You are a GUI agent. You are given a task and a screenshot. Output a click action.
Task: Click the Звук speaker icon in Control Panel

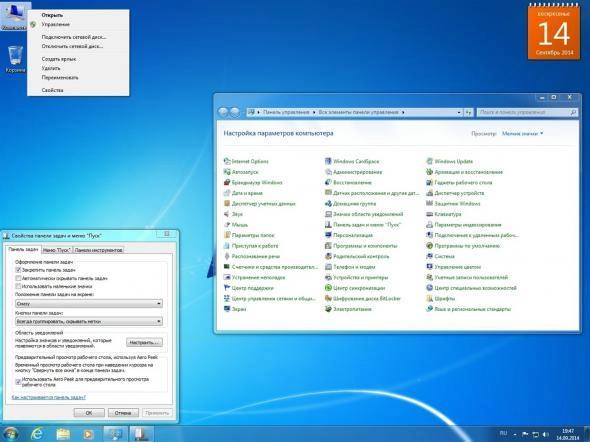tap(227, 214)
